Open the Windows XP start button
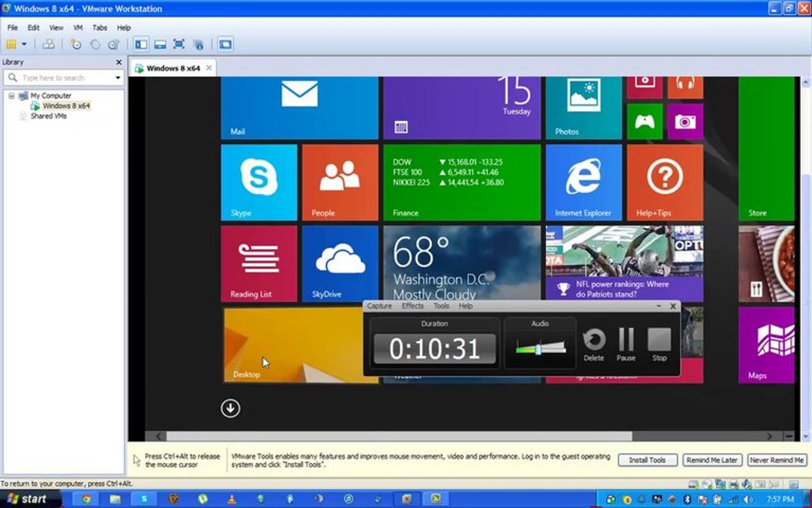This screenshot has height=508, width=812. 29,500
